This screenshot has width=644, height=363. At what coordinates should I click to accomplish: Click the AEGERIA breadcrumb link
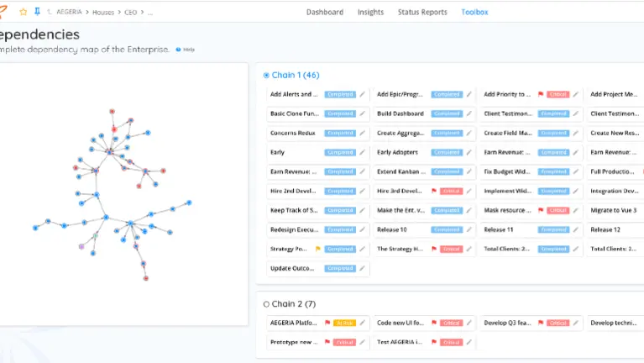pos(68,13)
